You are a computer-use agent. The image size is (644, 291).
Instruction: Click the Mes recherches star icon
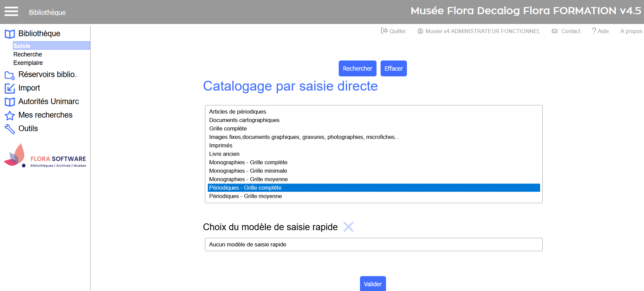[x=9, y=116]
